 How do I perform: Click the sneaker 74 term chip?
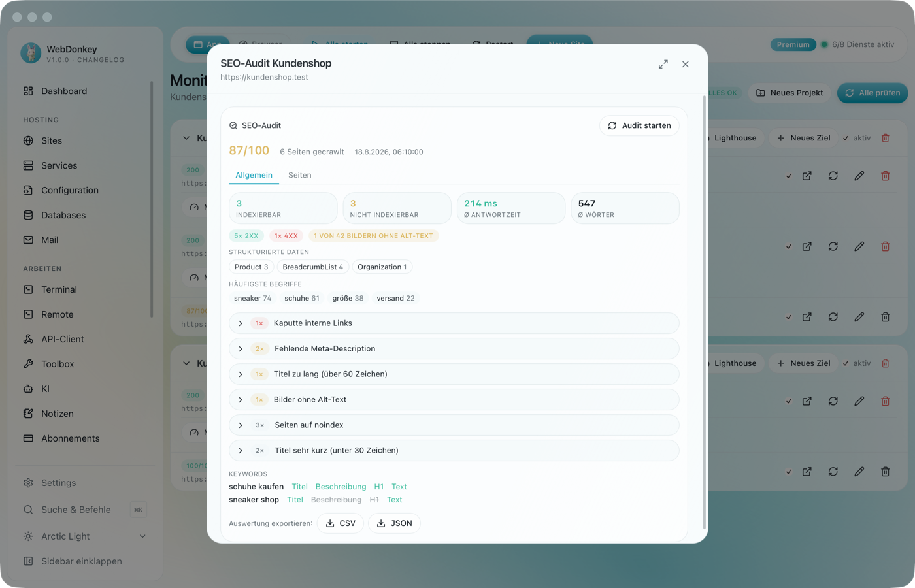pos(252,298)
